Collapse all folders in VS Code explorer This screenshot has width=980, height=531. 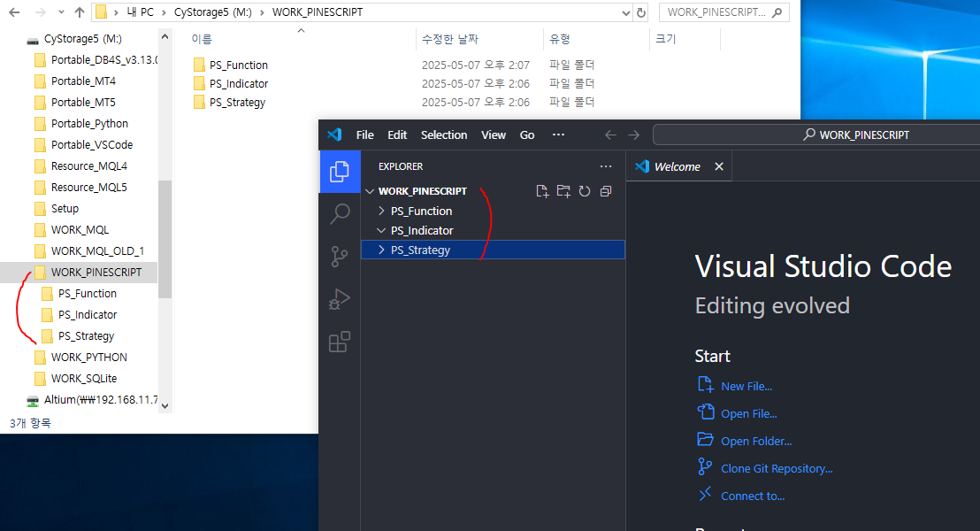pyautogui.click(x=606, y=191)
